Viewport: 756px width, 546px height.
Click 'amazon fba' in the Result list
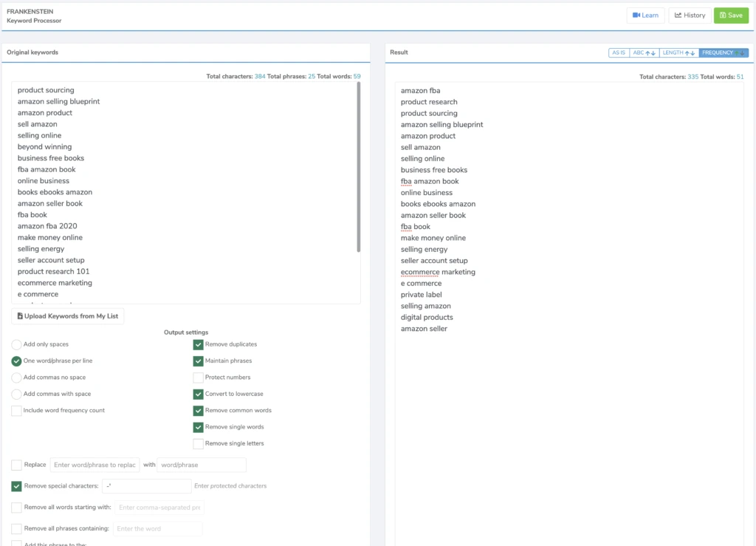point(420,90)
